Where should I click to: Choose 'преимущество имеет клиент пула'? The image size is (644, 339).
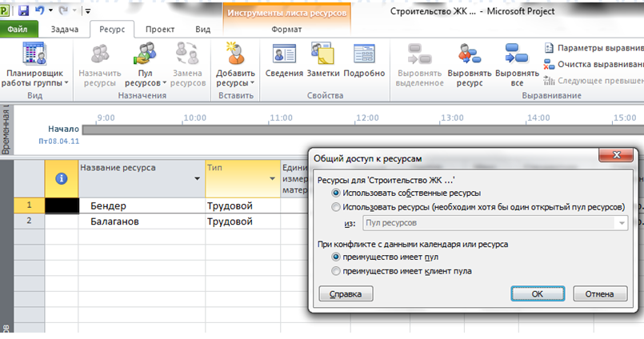(x=402, y=271)
